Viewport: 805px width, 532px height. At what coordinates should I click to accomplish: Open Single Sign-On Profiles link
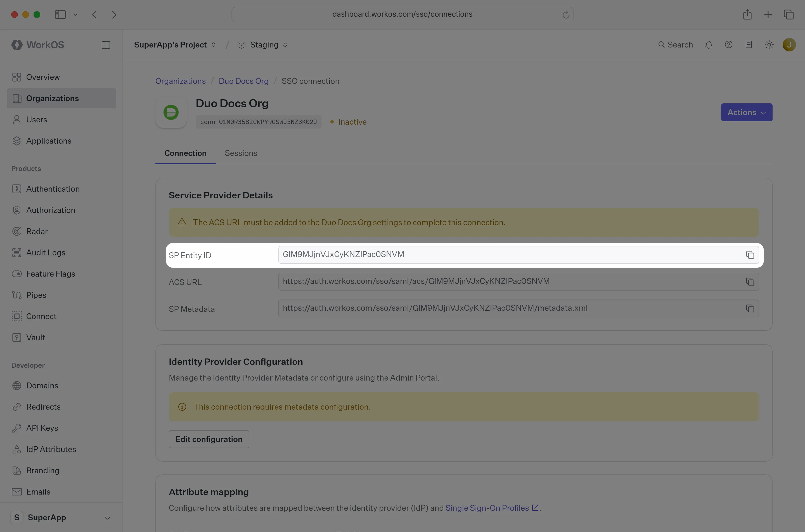pyautogui.click(x=492, y=508)
